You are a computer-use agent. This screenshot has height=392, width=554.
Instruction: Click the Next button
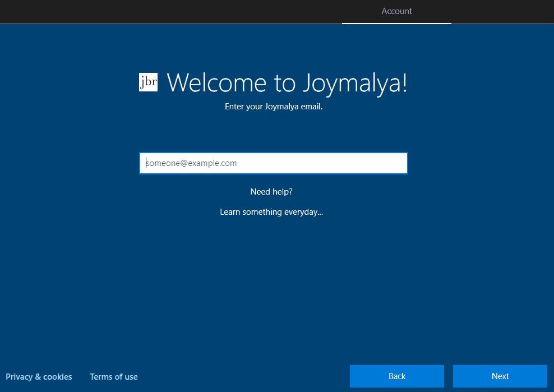pos(500,376)
